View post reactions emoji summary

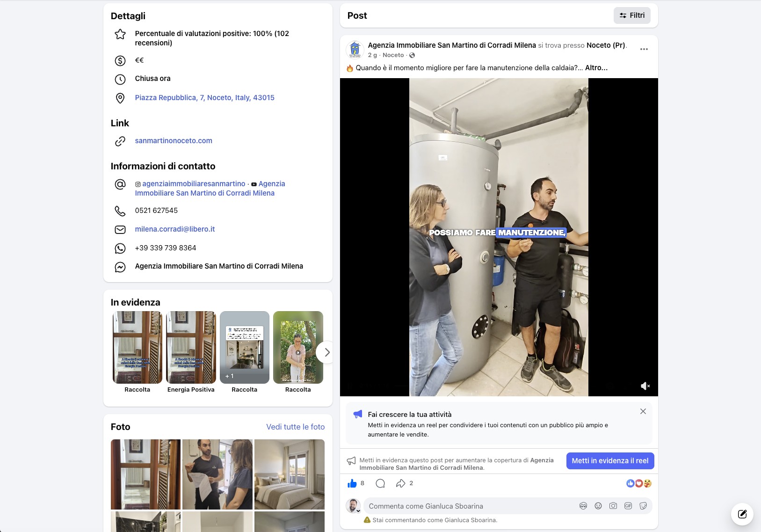pyautogui.click(x=639, y=483)
